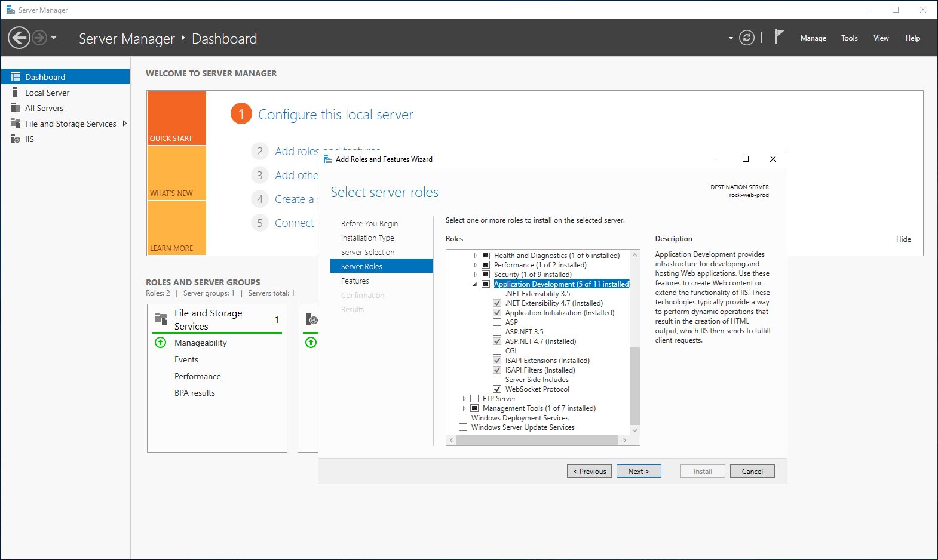938x560 pixels.
Task: Maximize the Add Roles and Features Wizard
Action: pos(746,159)
